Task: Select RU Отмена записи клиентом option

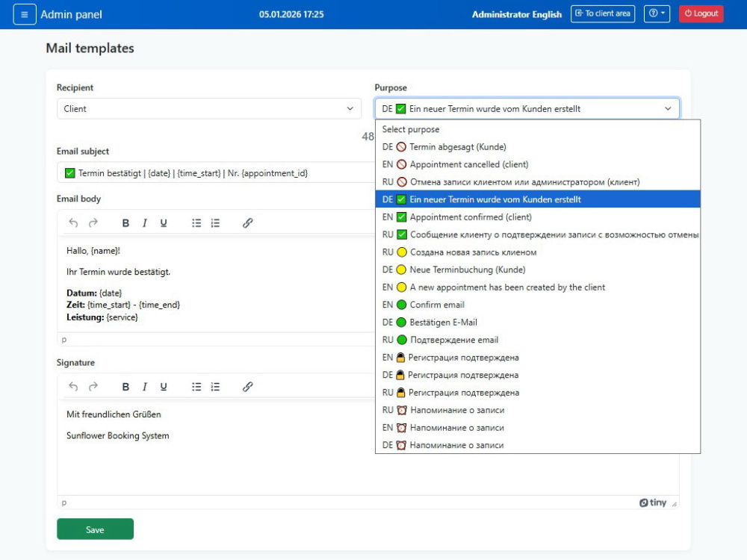Action: click(537, 182)
